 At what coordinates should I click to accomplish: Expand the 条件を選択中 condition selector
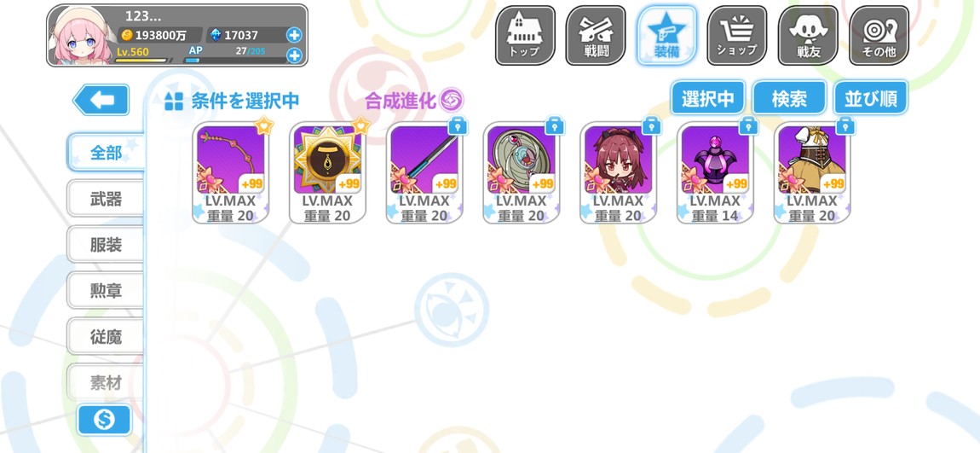232,101
